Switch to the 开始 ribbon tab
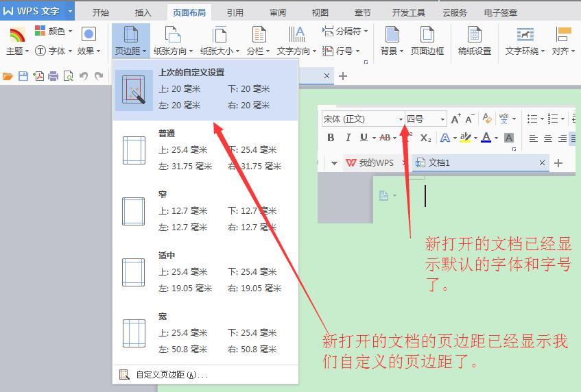Screen dimensions: 581x392 point(100,12)
